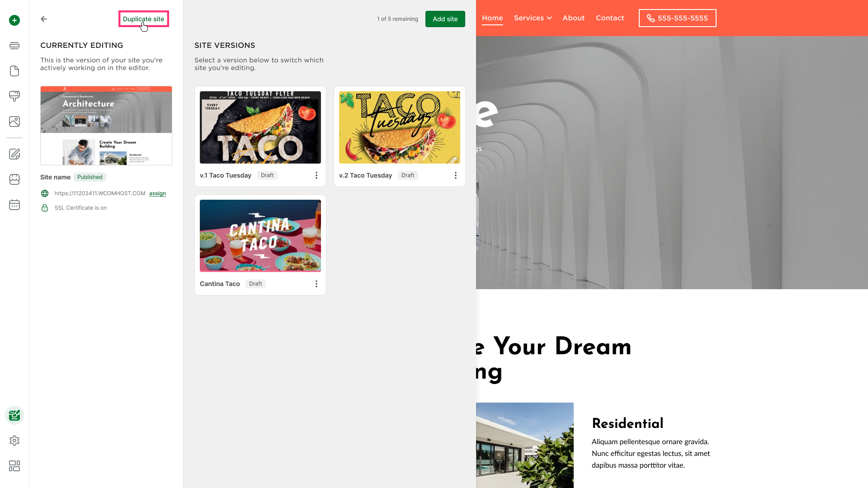Open the pages icon in sidebar

click(14, 71)
